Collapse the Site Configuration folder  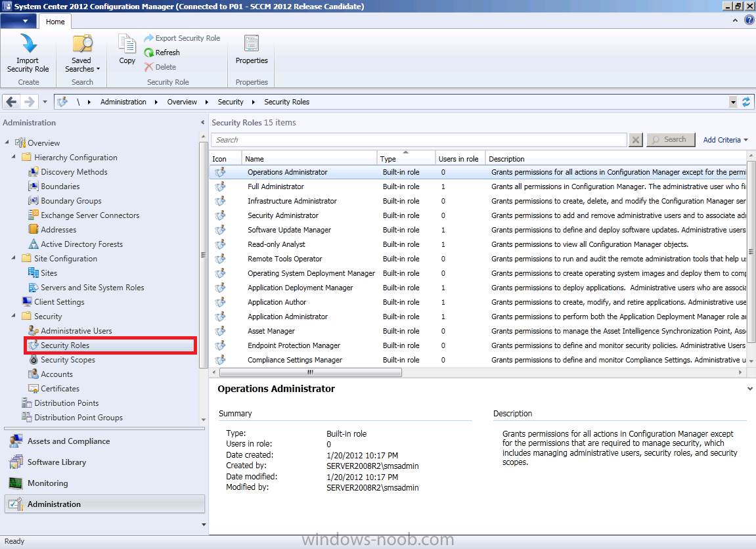[x=14, y=258]
